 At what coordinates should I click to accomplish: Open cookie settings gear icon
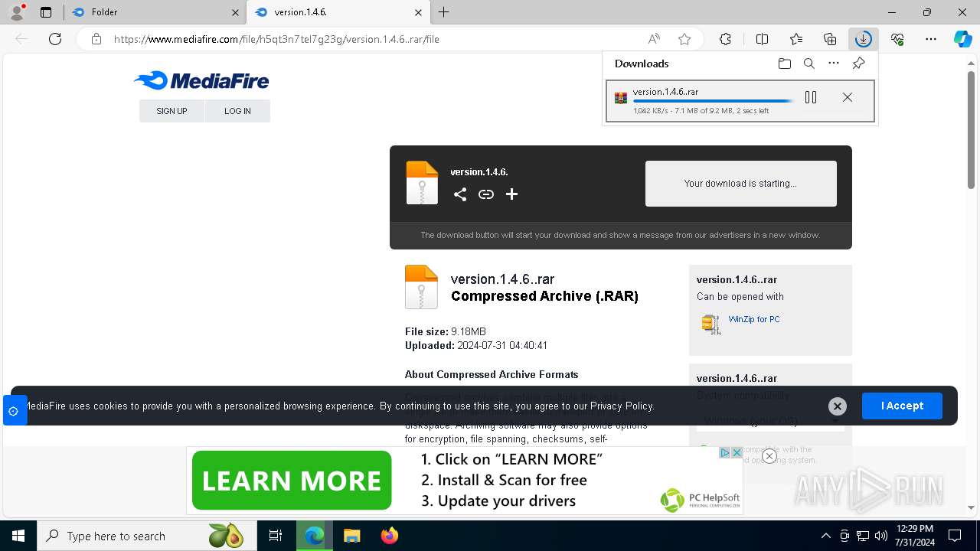[13, 411]
